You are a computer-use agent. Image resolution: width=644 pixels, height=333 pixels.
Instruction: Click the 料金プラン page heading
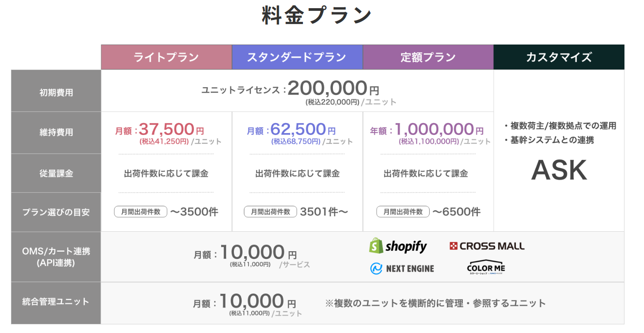point(317,16)
